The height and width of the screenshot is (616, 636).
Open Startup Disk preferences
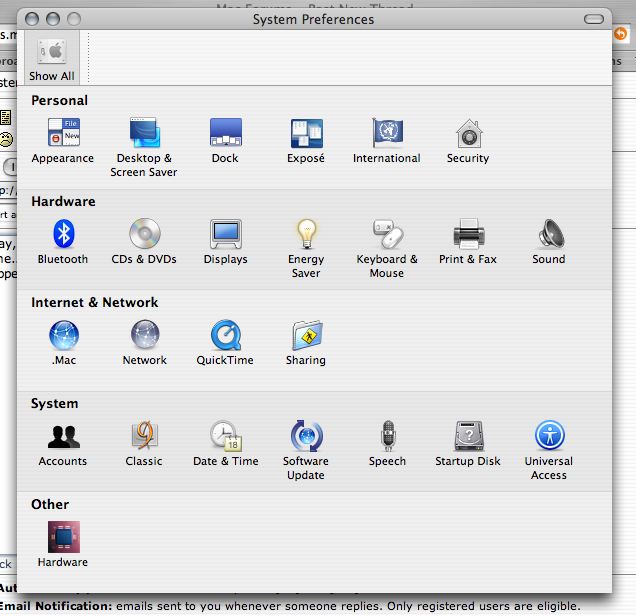468,444
